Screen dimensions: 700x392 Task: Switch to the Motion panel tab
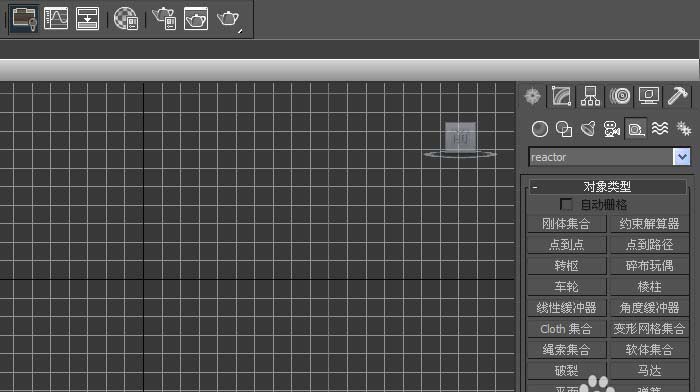coord(620,96)
